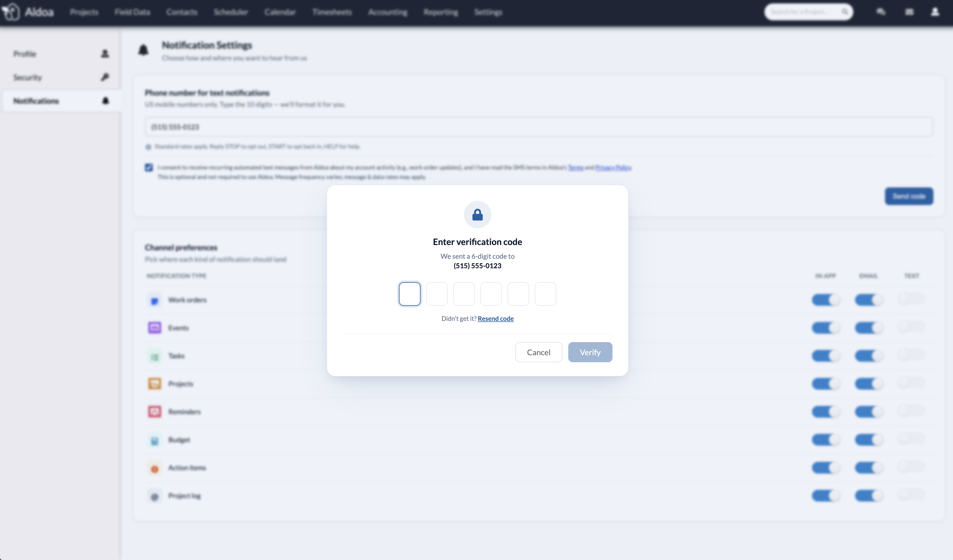Toggle Work orders text notifications

pos(911,299)
